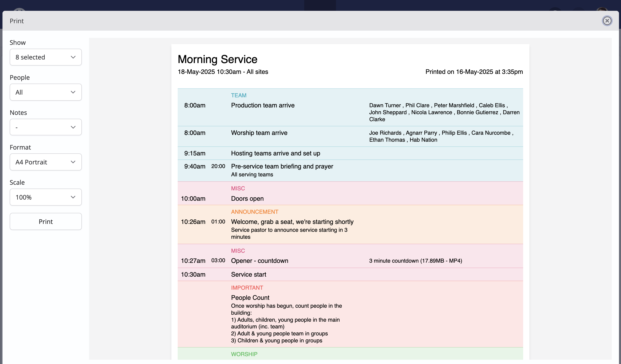Open the Format dropdown showing A4 Portrait
The width and height of the screenshot is (621, 364).
(x=46, y=162)
